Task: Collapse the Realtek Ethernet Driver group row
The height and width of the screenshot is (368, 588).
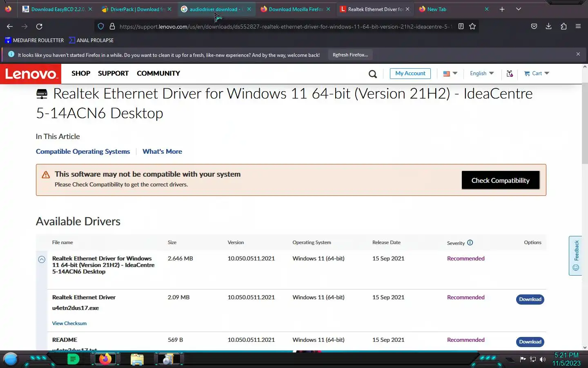Action: (x=42, y=260)
